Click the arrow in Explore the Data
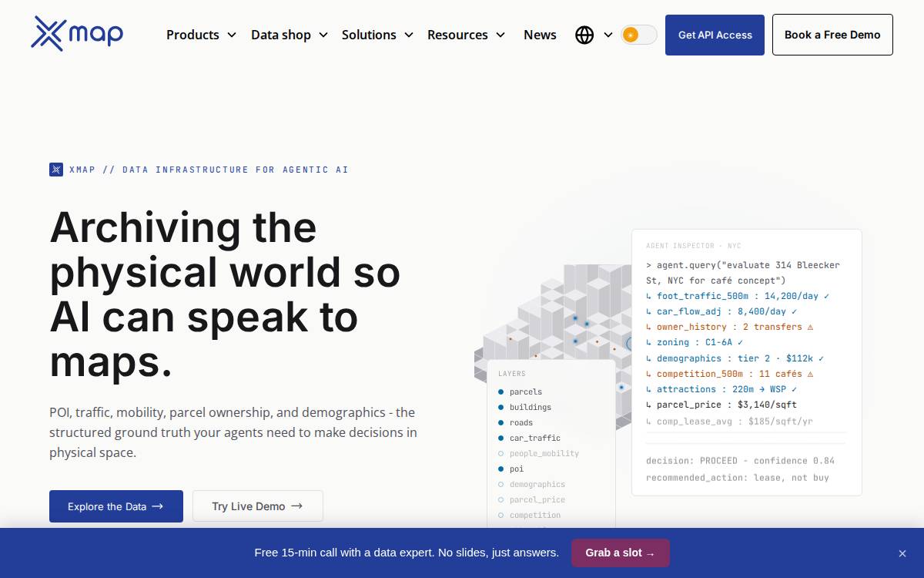The width and height of the screenshot is (924, 578). (158, 506)
